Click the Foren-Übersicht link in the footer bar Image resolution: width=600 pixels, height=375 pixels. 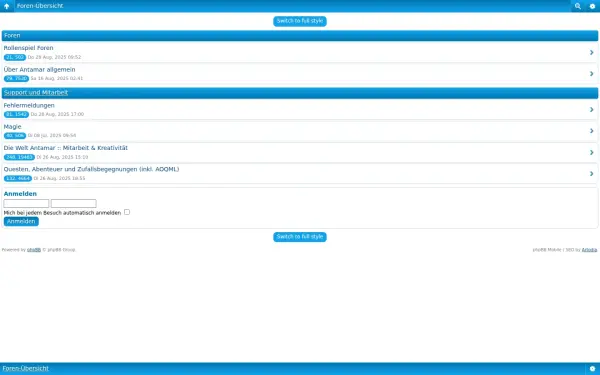click(26, 368)
